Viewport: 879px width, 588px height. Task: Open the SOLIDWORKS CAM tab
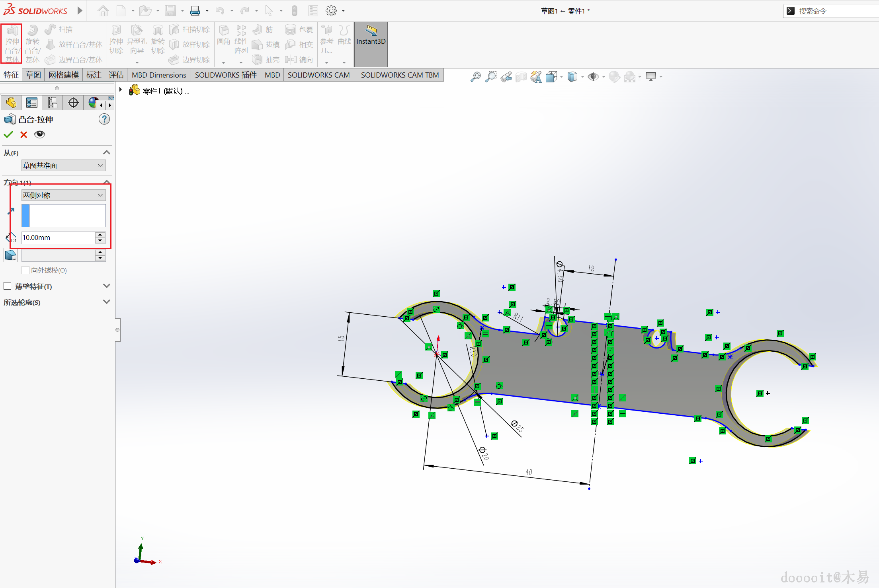(318, 75)
